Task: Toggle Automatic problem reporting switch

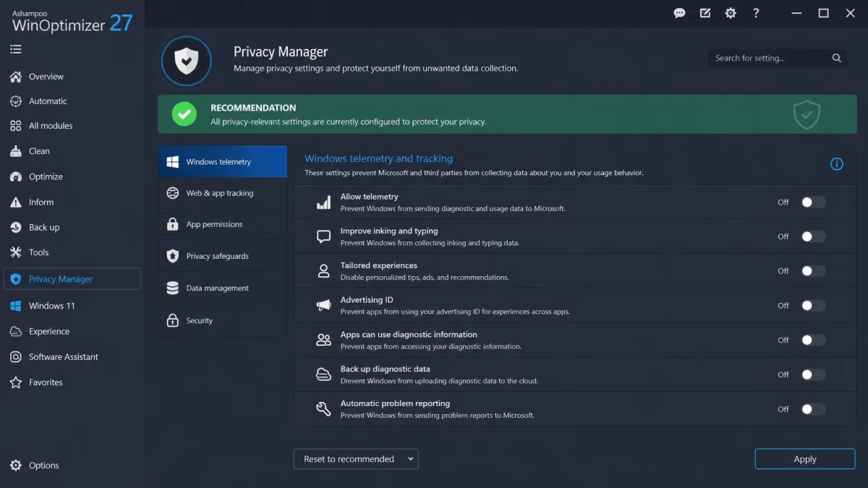Action: coord(813,409)
